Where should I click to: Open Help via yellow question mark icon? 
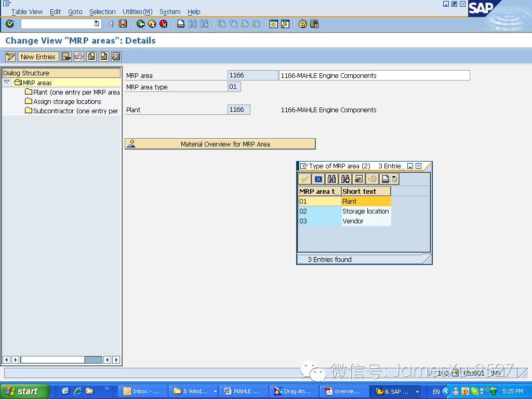tap(303, 24)
